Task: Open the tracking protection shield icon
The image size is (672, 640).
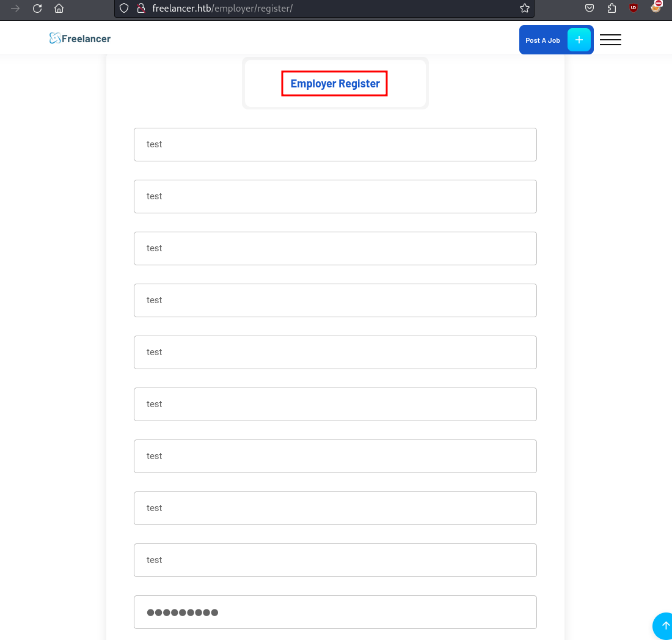Action: point(124,9)
